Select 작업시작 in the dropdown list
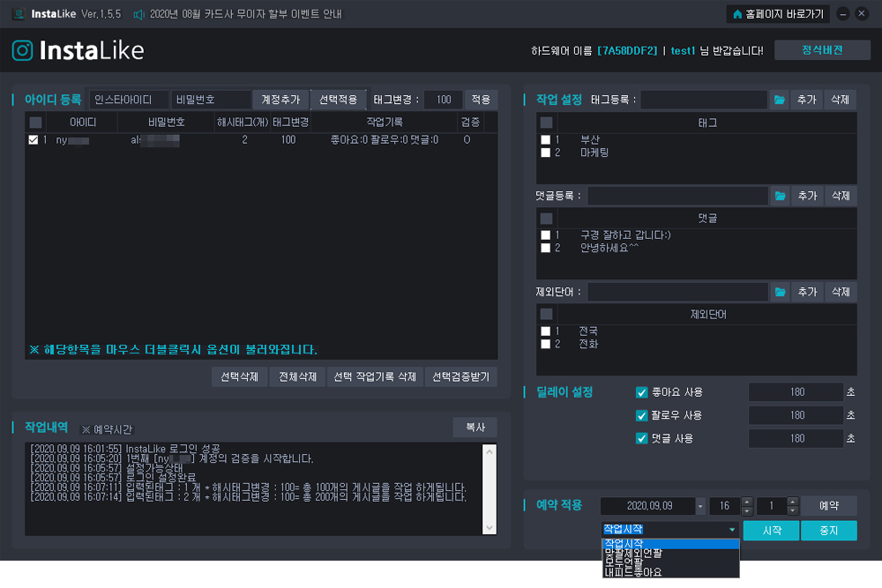The width and height of the screenshot is (882, 588). tap(670, 544)
